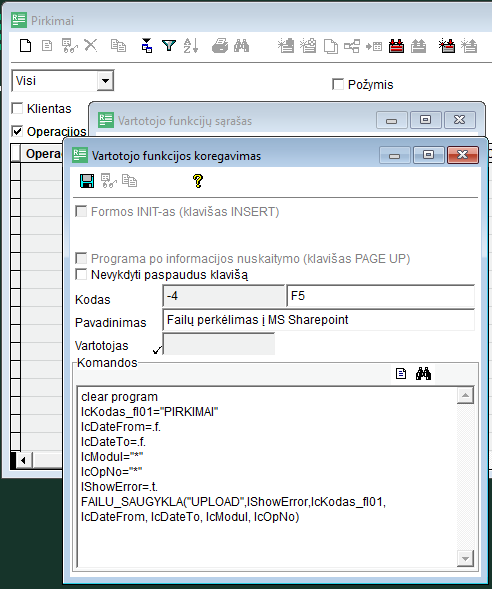This screenshot has height=589, width=492.
Task: Close the Vartotojo funkcijų sąrašas window
Action: coord(460,120)
